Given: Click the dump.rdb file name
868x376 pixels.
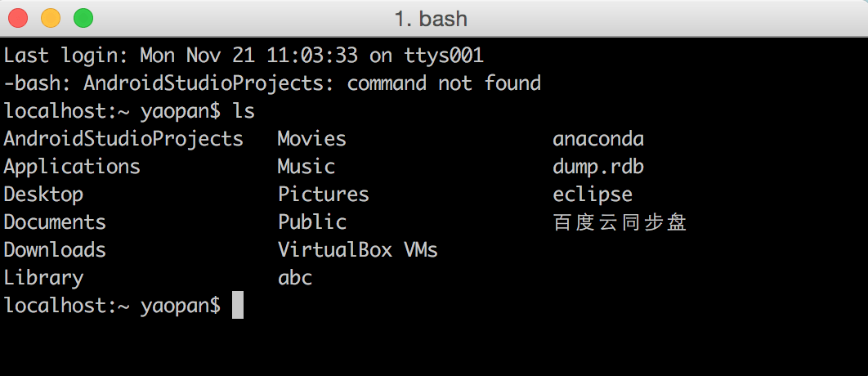Looking at the screenshot, I should click(x=598, y=167).
